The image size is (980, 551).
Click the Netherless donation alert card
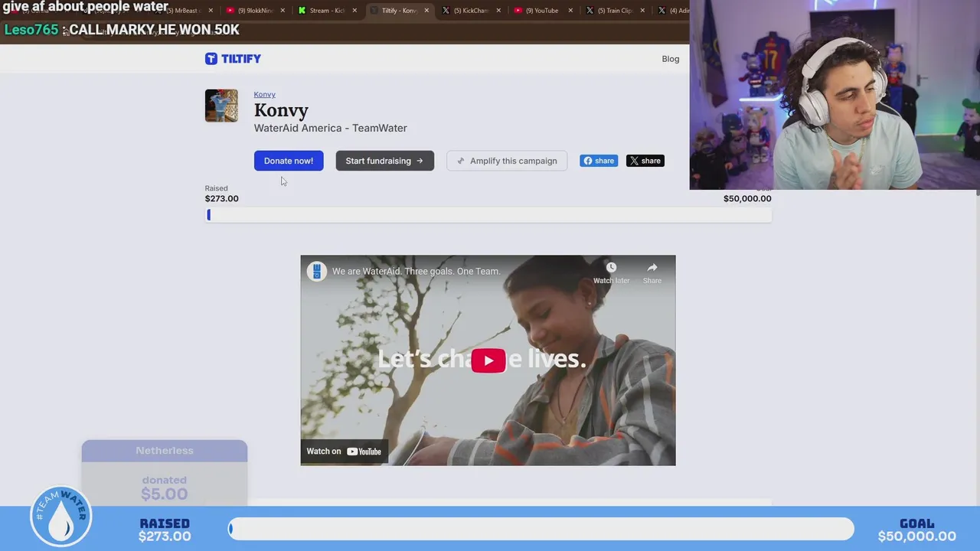click(165, 473)
